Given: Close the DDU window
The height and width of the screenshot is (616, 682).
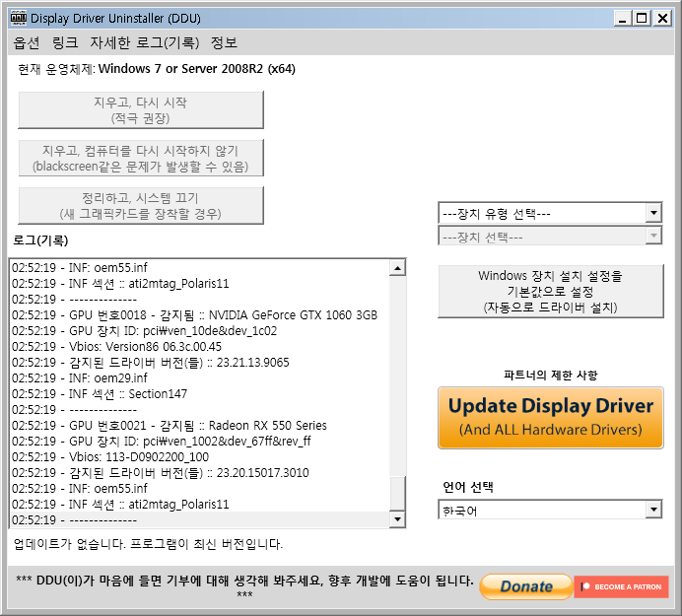Looking at the screenshot, I should pos(662,19).
